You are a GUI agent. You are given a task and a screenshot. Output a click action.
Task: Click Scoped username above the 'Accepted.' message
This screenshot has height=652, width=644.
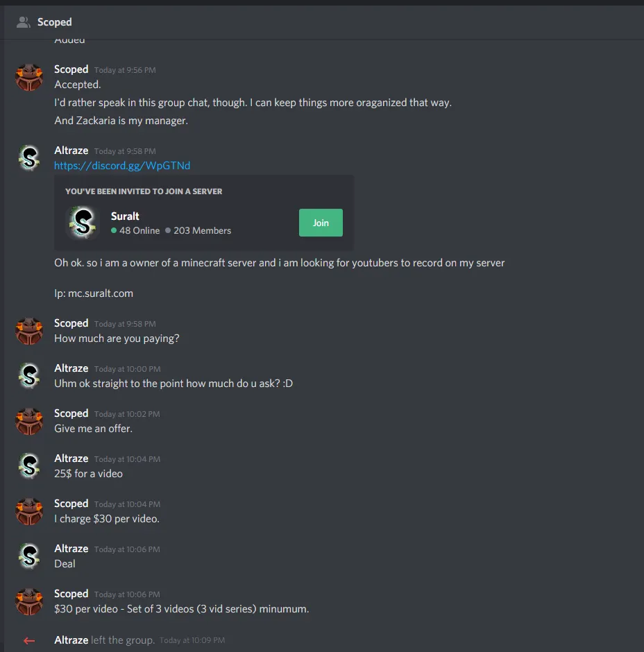coord(71,69)
